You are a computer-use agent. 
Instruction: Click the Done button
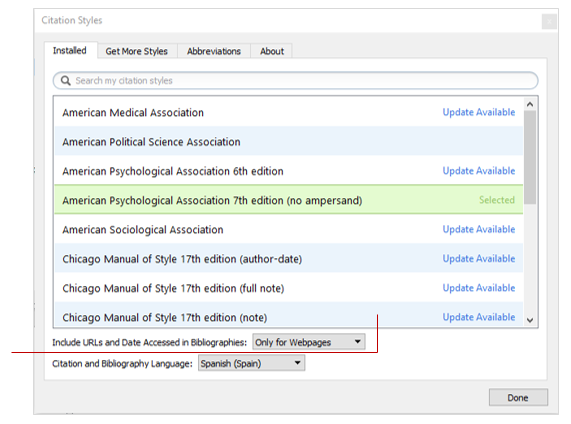click(518, 397)
